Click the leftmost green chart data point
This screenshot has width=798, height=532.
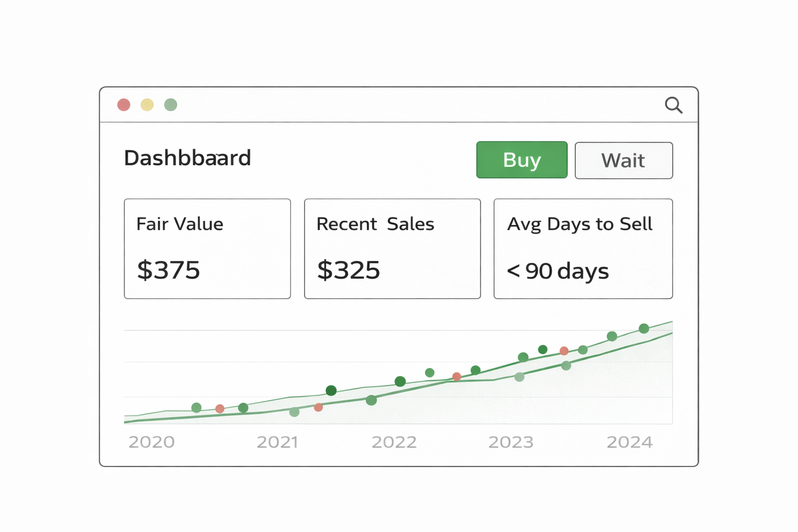coord(196,408)
